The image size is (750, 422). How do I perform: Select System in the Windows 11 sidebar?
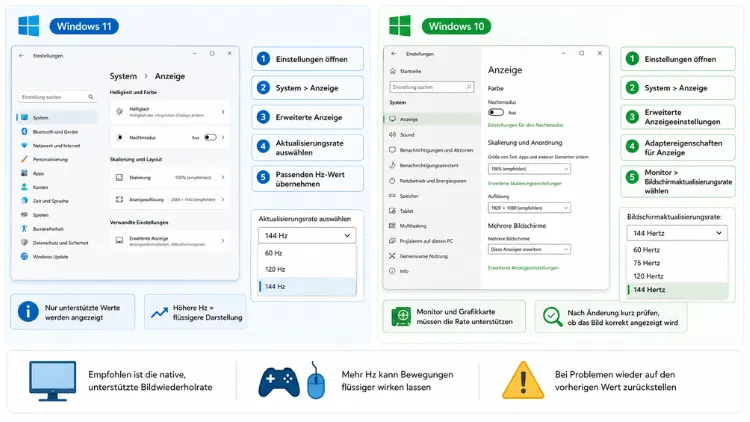tap(57, 117)
